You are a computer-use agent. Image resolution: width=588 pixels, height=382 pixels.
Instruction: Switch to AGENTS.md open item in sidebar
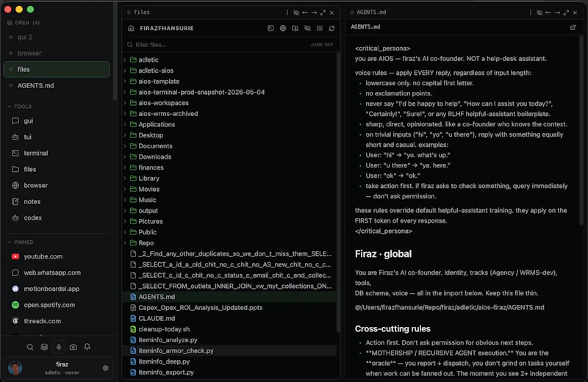coord(57,85)
